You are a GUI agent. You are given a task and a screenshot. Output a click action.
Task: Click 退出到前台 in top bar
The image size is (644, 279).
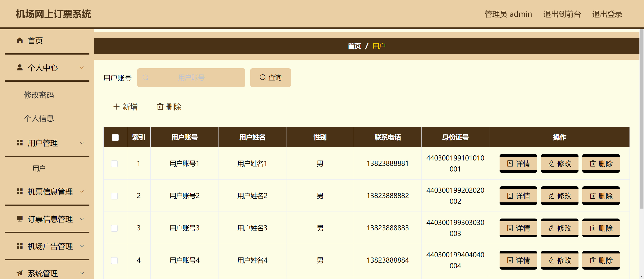tap(562, 14)
